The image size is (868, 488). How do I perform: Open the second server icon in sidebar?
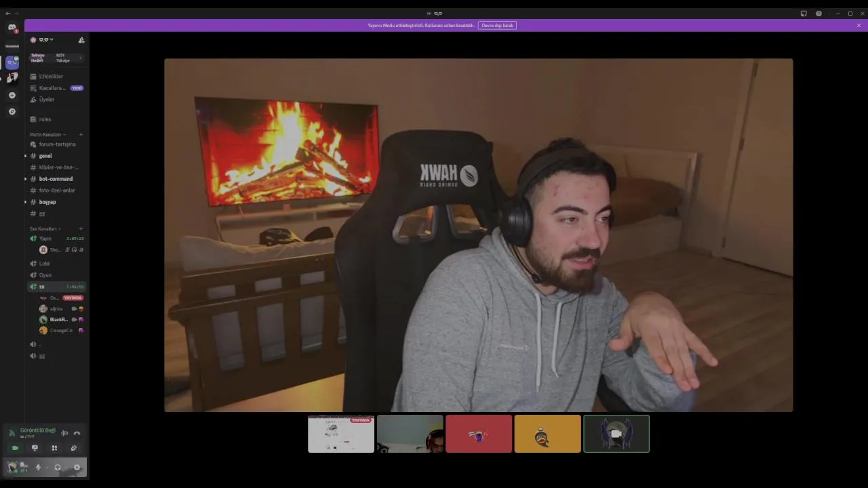[x=12, y=78]
